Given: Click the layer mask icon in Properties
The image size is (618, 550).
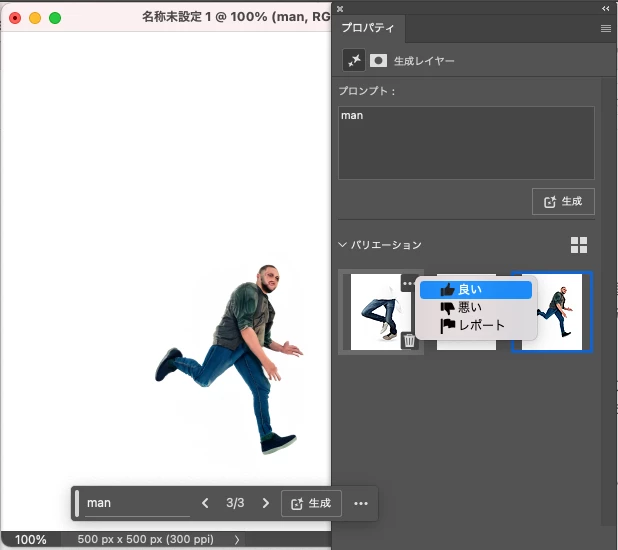Looking at the screenshot, I should click(x=378, y=61).
